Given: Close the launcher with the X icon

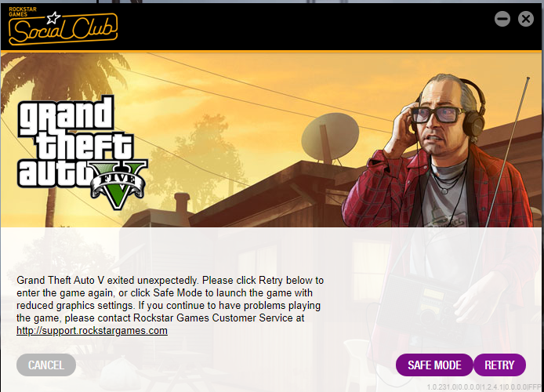Looking at the screenshot, I should (x=526, y=19).
